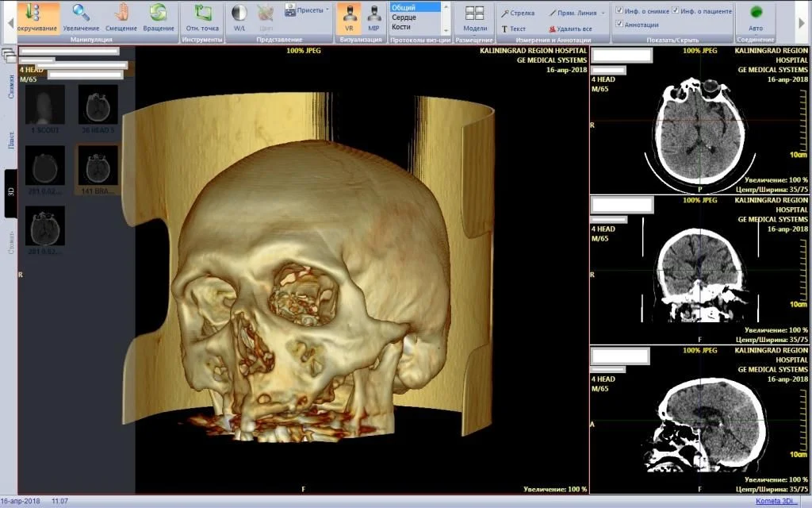Image resolution: width=812 pixels, height=508 pixels.
Task: Click the Текст annotation button
Action: point(513,29)
